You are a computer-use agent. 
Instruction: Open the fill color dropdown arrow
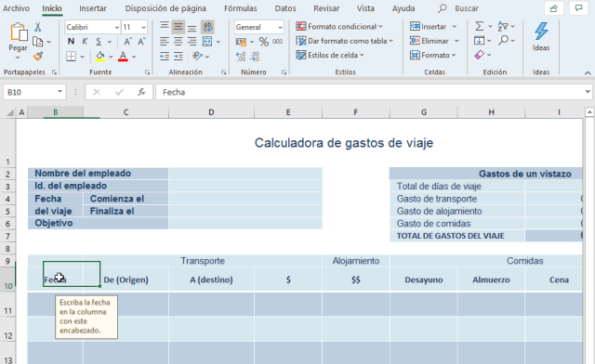(x=111, y=57)
